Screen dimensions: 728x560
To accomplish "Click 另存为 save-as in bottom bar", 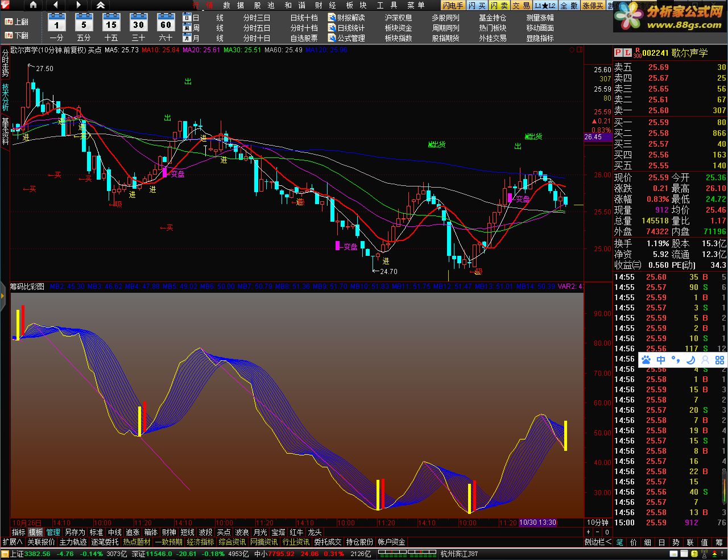I will (75, 532).
